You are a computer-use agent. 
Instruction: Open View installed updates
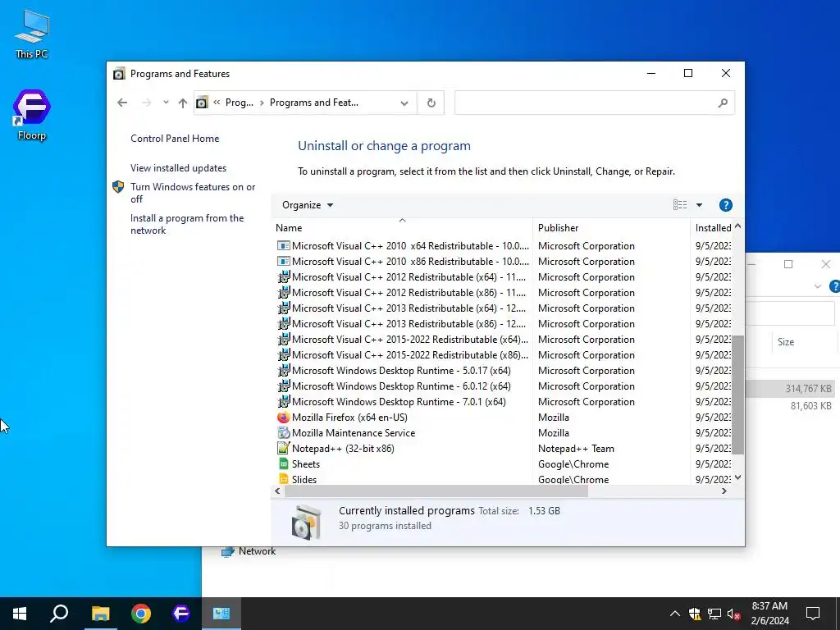point(178,168)
